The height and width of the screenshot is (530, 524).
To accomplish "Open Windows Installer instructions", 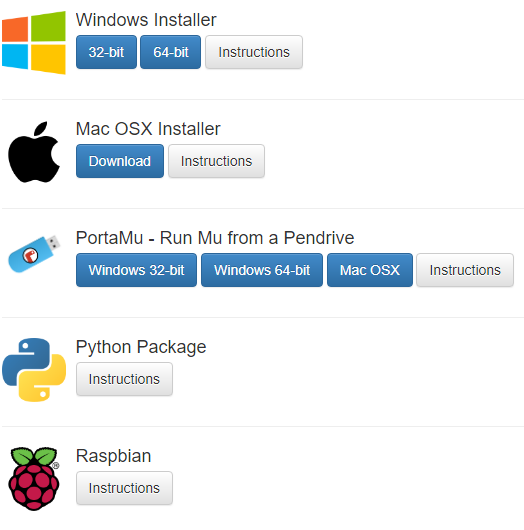I will (254, 52).
